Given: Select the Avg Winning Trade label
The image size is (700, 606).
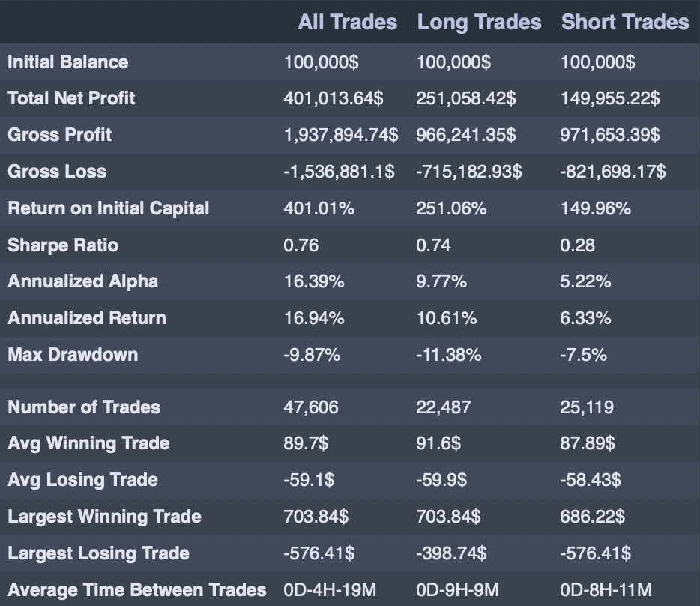Looking at the screenshot, I should click(x=88, y=443).
